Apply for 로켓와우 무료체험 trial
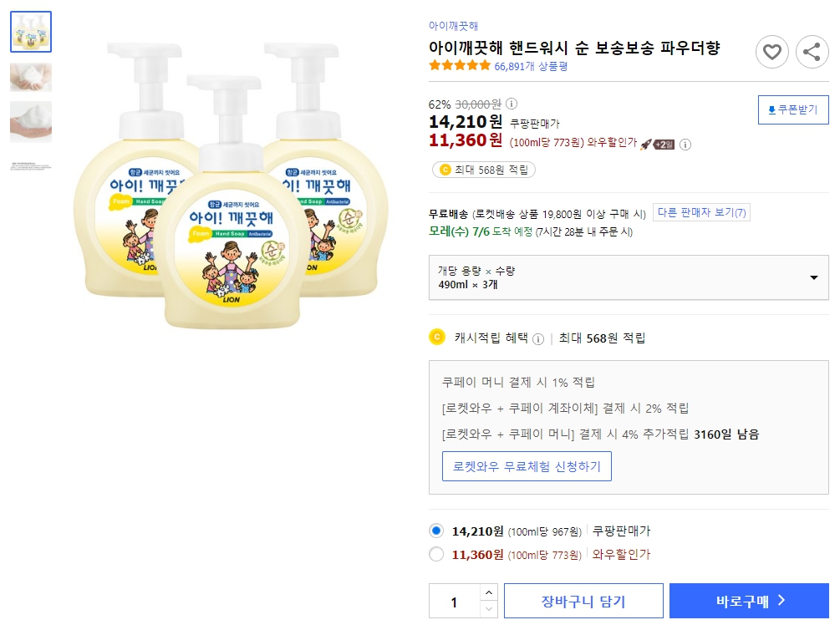The image size is (840, 630). tap(527, 467)
